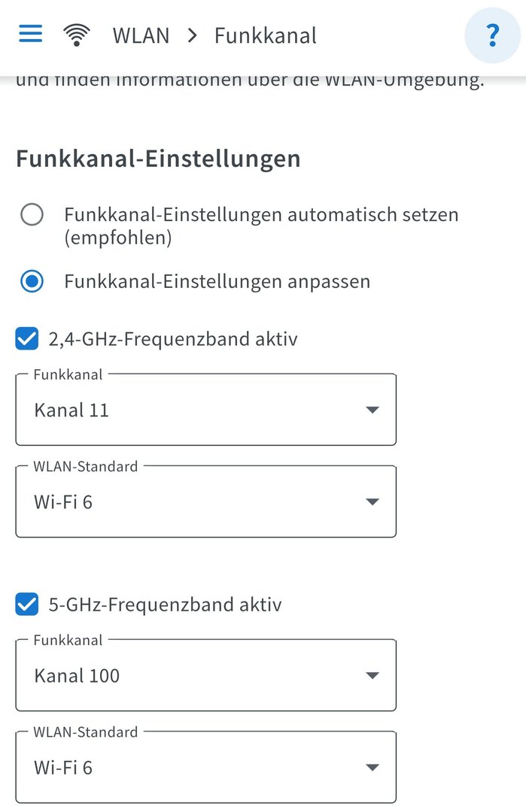Click the Funkkanal breadcrumb title

click(x=265, y=35)
